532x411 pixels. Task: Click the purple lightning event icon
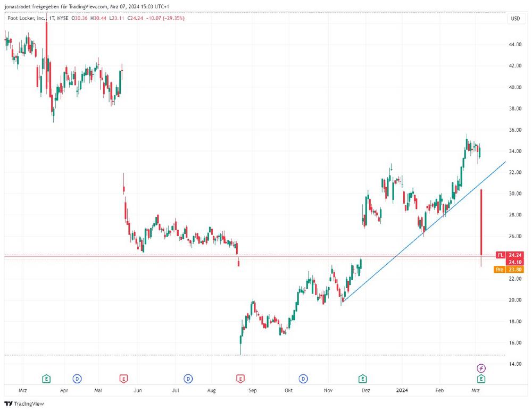pyautogui.click(x=481, y=368)
